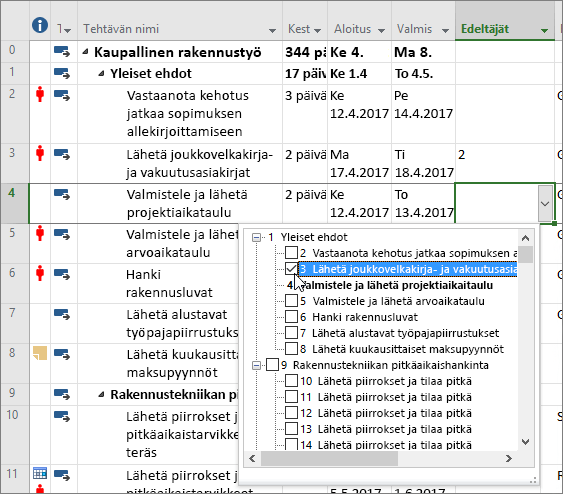
Task: Click the info indicator column header icon
Action: click(40, 25)
